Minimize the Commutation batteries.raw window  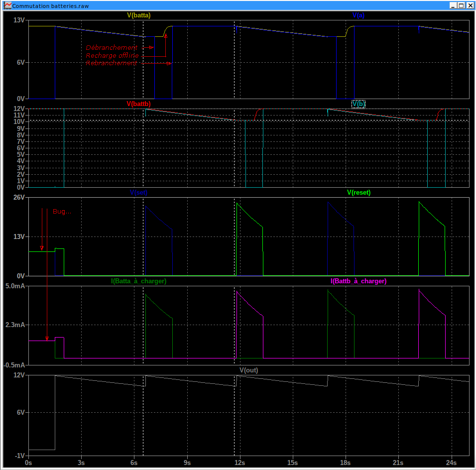[x=453, y=5]
